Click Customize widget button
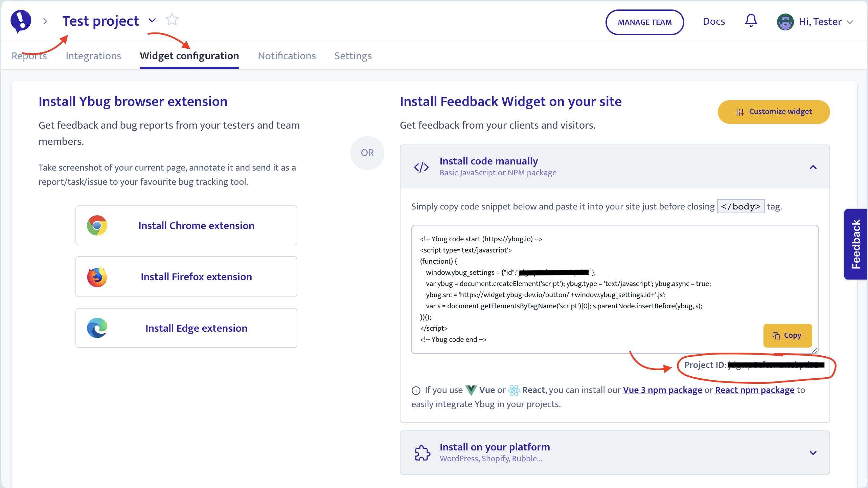This screenshot has height=488, width=868. pyautogui.click(x=774, y=112)
